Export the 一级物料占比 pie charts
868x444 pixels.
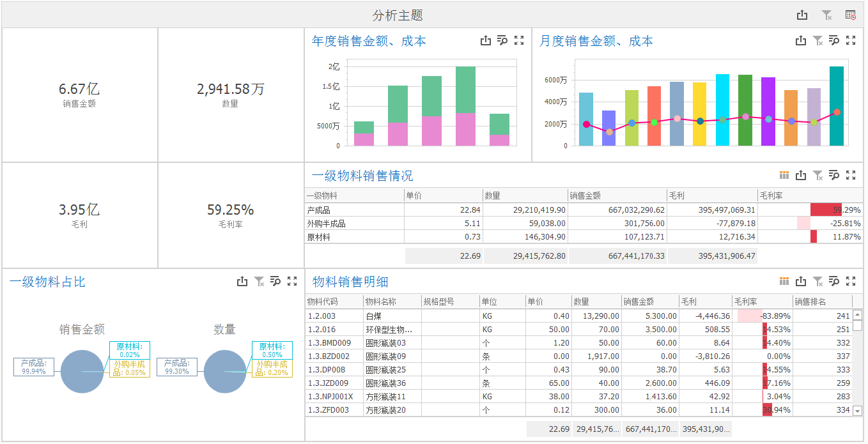pos(242,281)
